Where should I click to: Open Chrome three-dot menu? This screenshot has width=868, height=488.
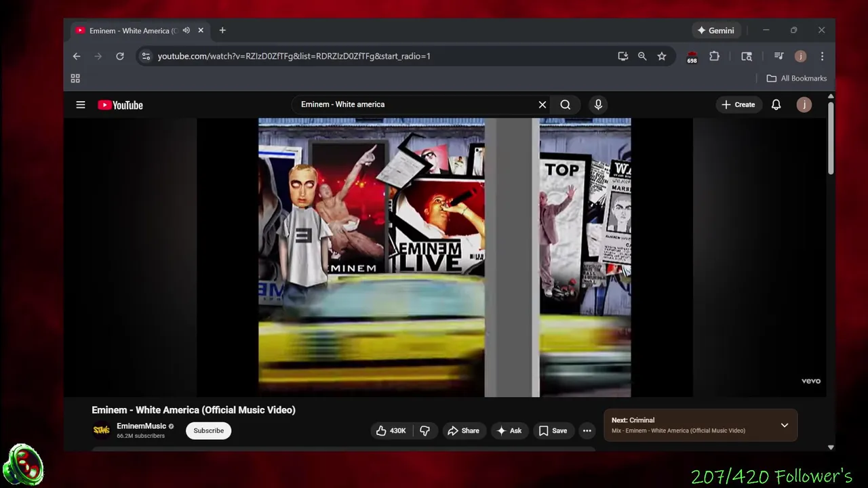coord(822,56)
